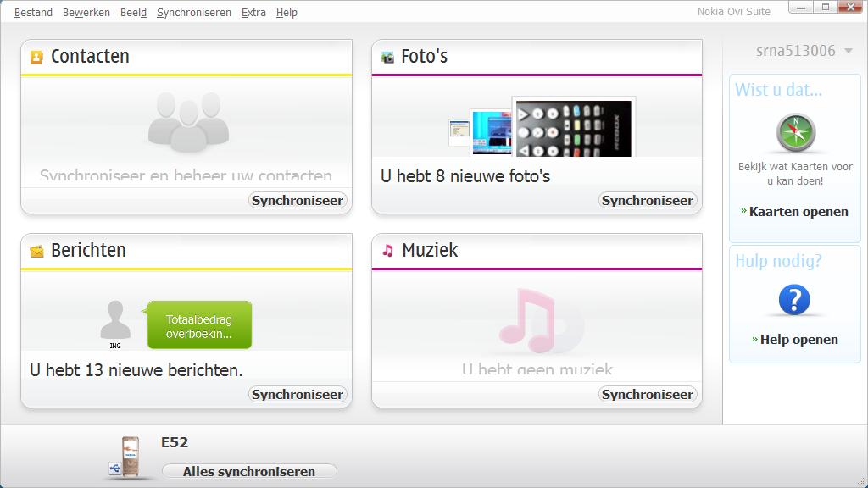868x488 pixels.
Task: Select the Nokia E52 phone icon
Action: tap(130, 457)
